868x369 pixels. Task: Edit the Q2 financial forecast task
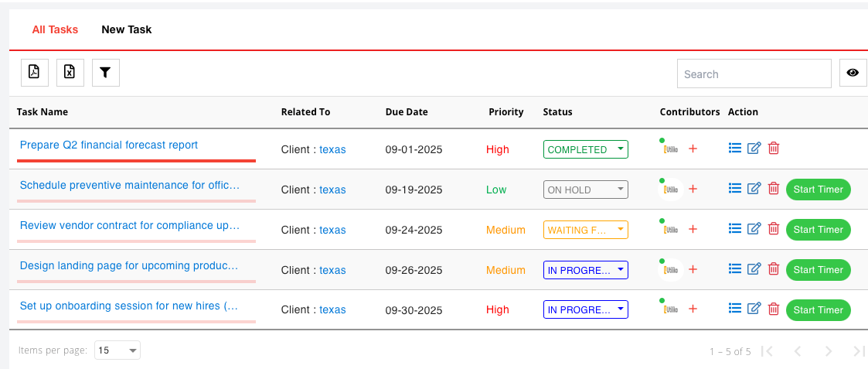click(x=754, y=149)
